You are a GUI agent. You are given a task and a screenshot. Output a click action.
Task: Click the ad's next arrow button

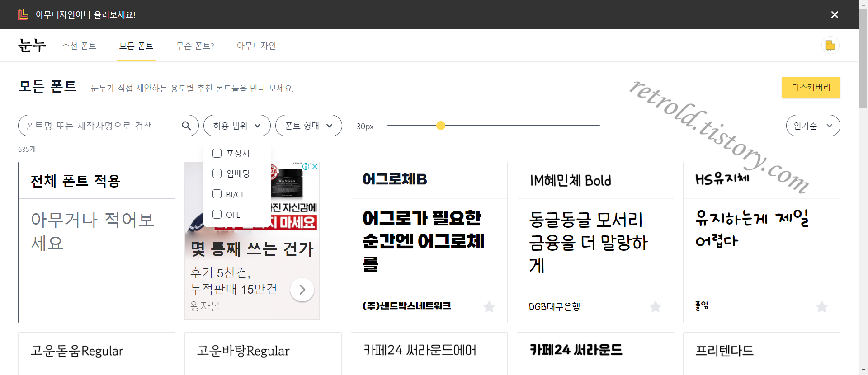(x=302, y=290)
